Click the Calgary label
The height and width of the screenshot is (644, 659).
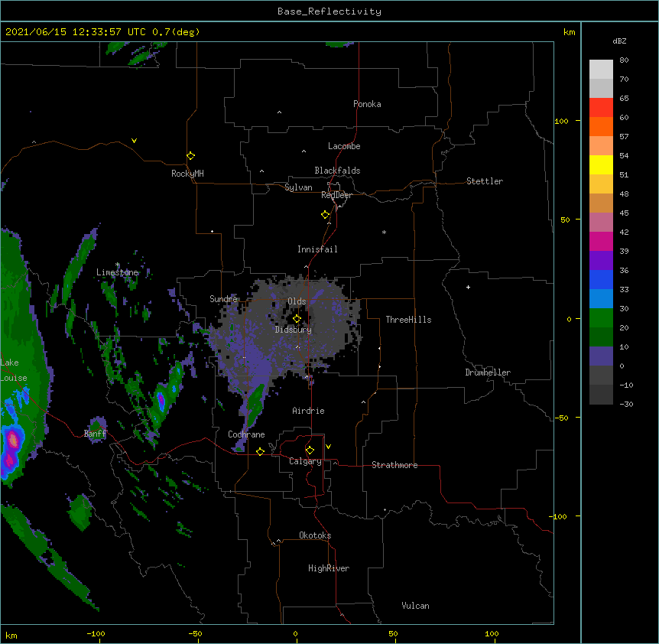[306, 461]
